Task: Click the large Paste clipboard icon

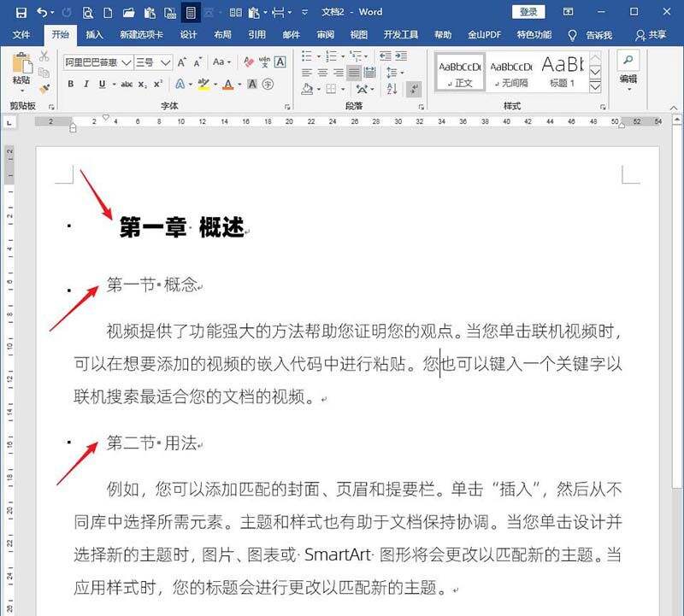Action: tap(22, 62)
